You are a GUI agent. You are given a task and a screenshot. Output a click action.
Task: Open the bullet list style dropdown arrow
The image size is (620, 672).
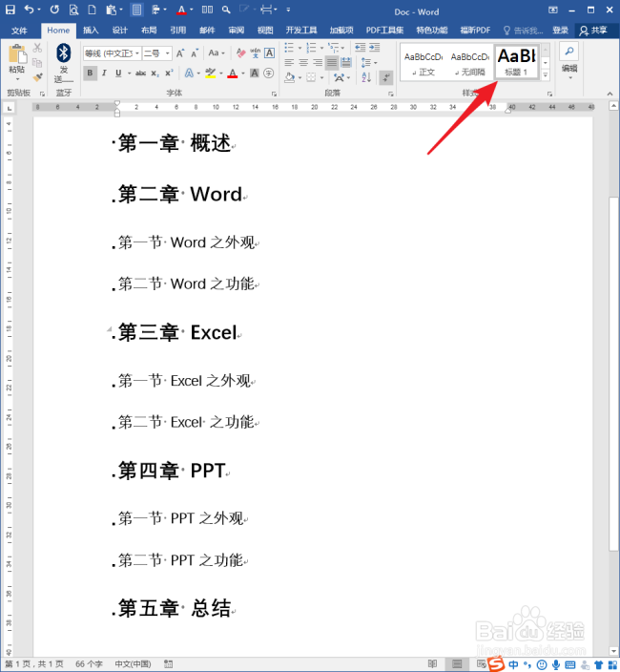pos(300,48)
